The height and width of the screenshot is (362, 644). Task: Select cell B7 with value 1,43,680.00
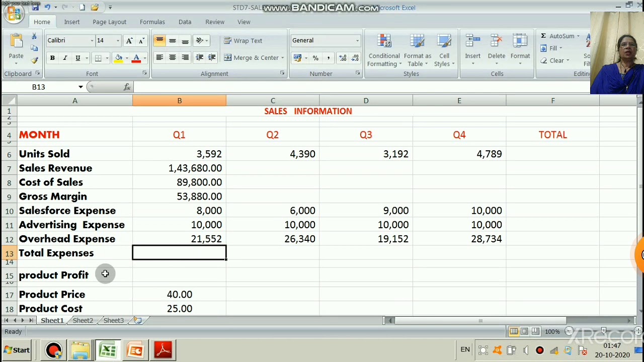179,168
